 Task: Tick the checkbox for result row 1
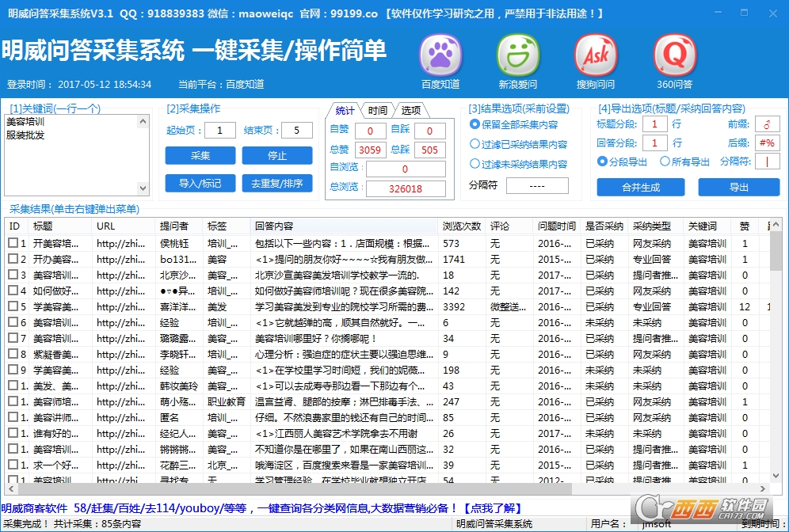(13, 243)
